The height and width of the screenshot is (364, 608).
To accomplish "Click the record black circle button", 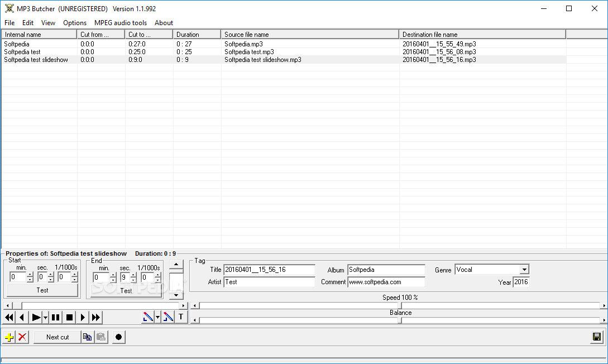I will [119, 337].
